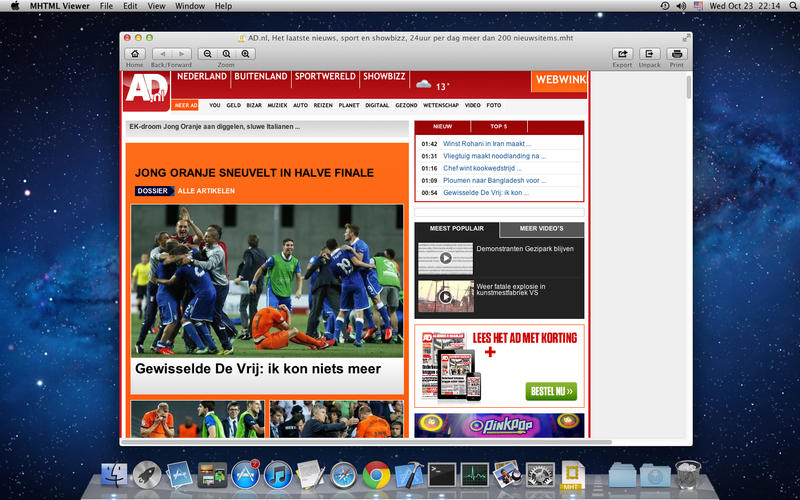Image resolution: width=800 pixels, height=500 pixels.
Task: Click the orange WEBWINK button
Action: (x=559, y=81)
